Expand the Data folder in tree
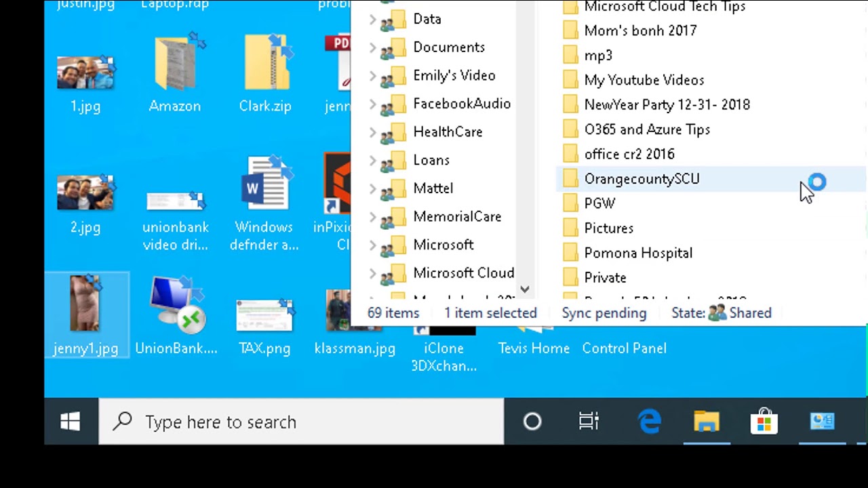Image resolution: width=868 pixels, height=488 pixels. click(x=372, y=19)
